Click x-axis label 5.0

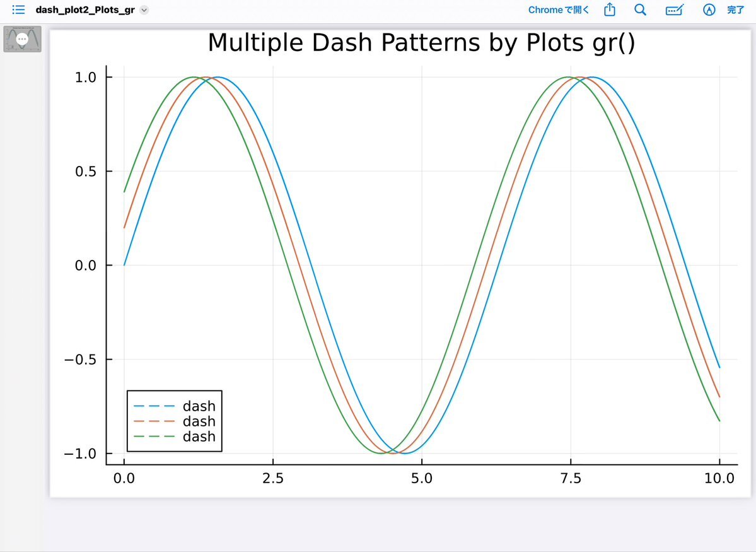(421, 478)
